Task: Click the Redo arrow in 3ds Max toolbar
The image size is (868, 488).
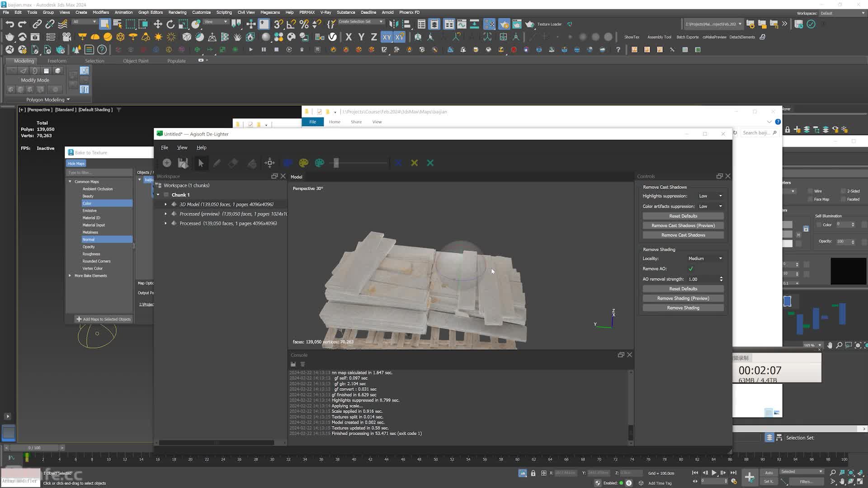Action: pyautogui.click(x=22, y=24)
